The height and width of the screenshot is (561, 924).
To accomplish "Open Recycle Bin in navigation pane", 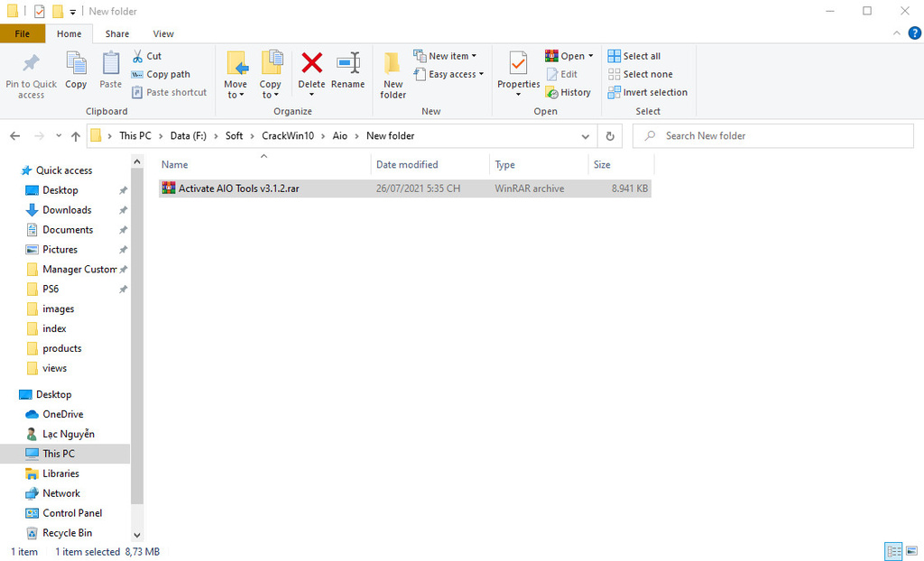I will click(x=67, y=533).
